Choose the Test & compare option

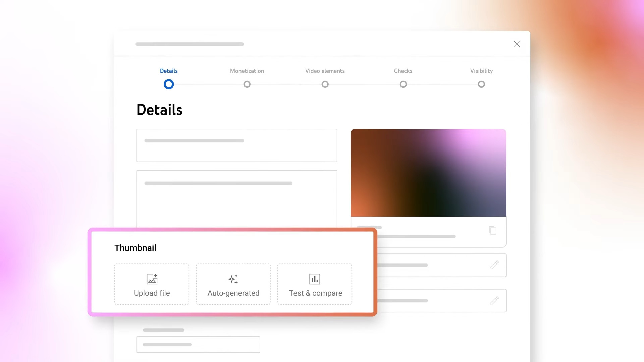(x=315, y=284)
